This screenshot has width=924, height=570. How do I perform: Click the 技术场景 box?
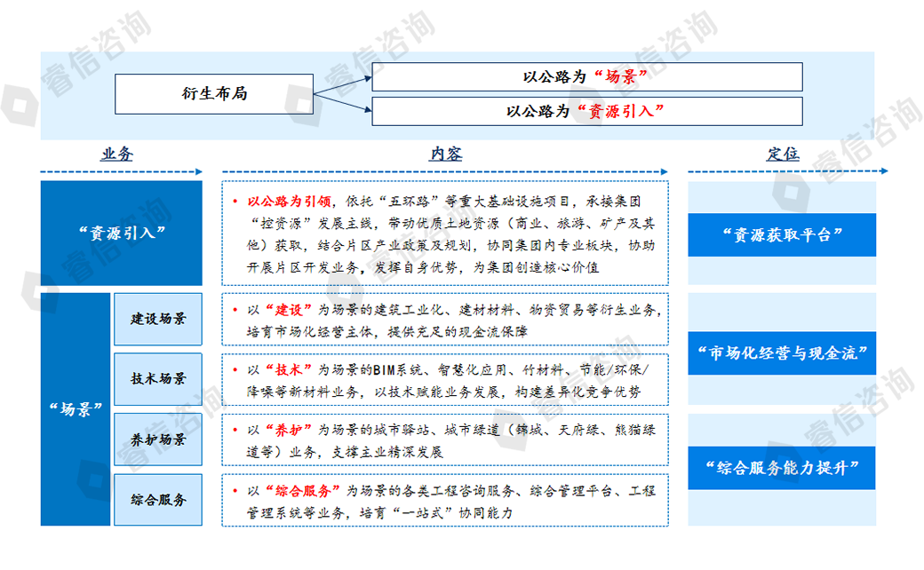coord(158,379)
